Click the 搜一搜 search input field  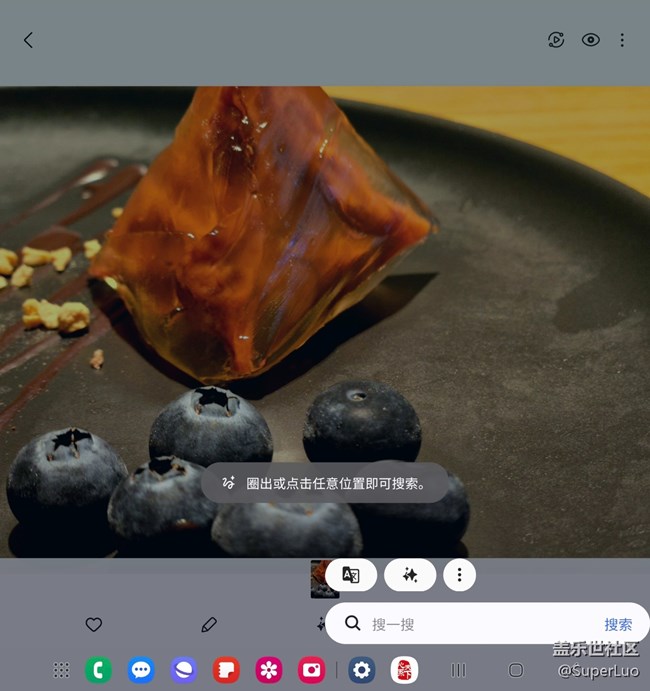tap(480, 624)
